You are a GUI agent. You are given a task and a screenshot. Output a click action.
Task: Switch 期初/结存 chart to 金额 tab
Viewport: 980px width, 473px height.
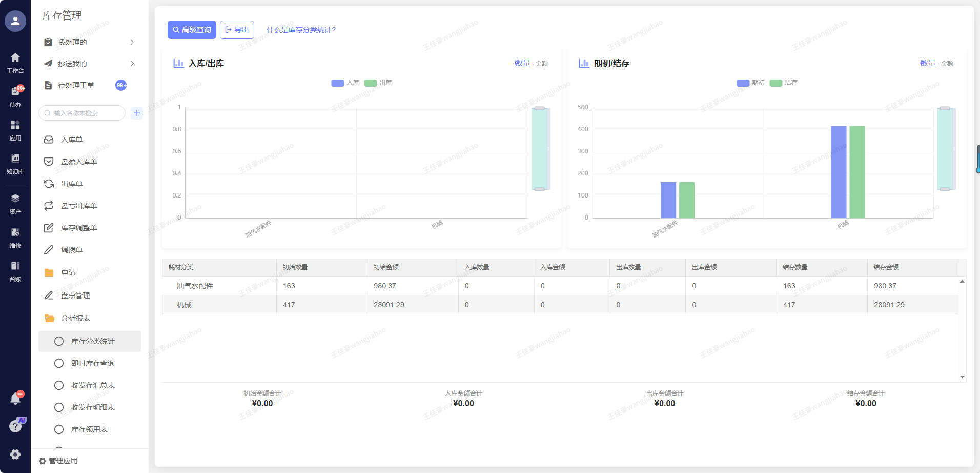pos(947,64)
